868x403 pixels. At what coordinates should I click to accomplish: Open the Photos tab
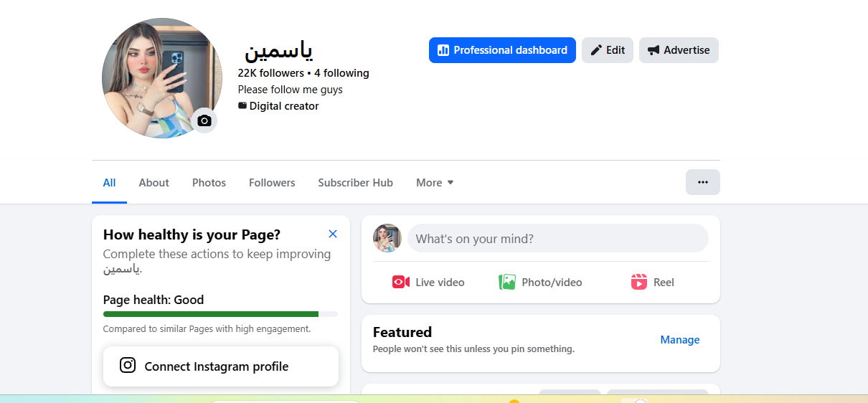[x=209, y=183]
